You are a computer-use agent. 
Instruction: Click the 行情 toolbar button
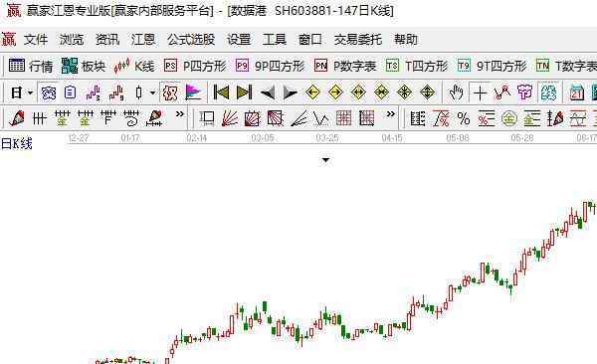click(x=31, y=66)
